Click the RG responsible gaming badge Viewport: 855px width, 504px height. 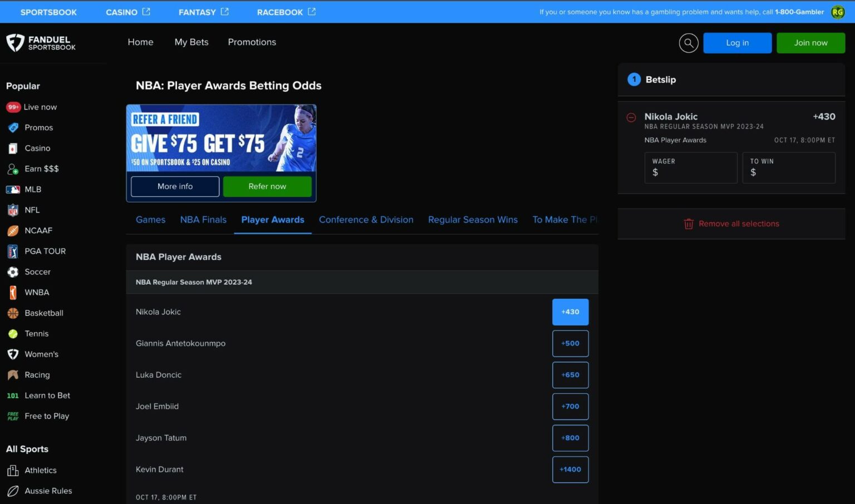point(838,12)
